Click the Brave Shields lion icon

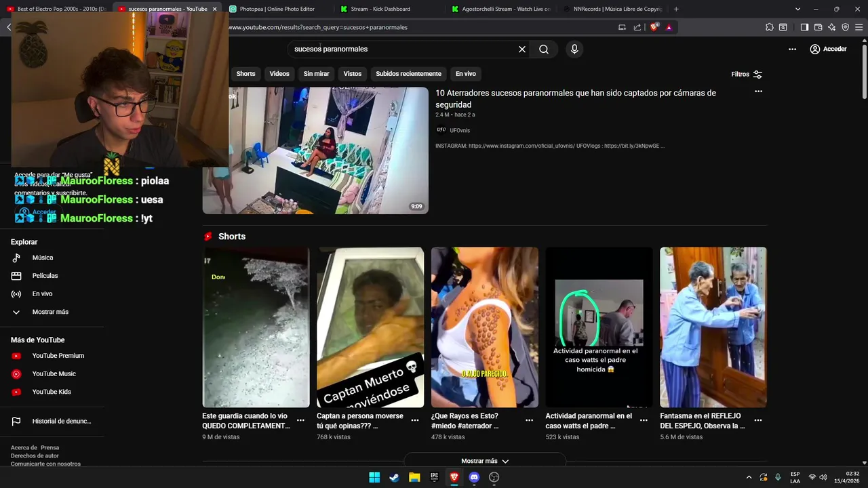click(654, 27)
